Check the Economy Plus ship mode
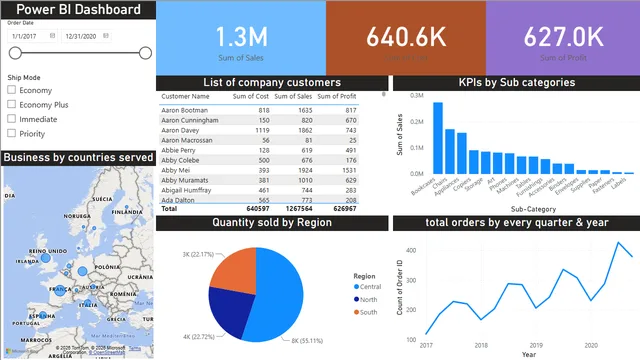Image resolution: width=640 pixels, height=360 pixels. (x=12, y=104)
